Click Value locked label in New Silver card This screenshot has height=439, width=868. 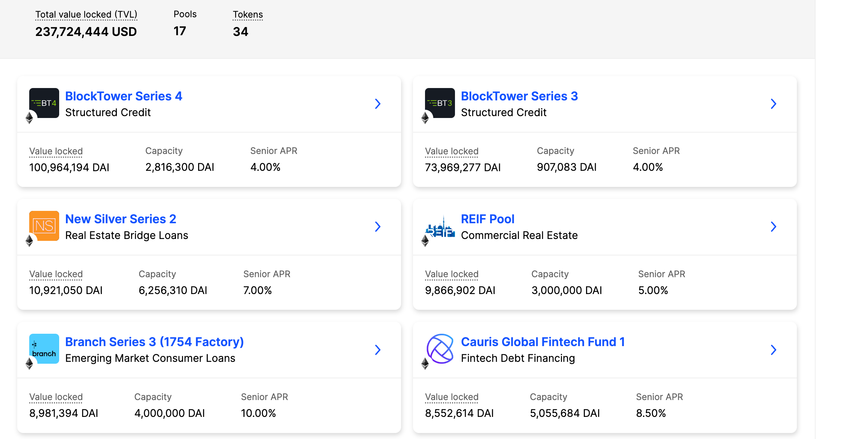56,274
